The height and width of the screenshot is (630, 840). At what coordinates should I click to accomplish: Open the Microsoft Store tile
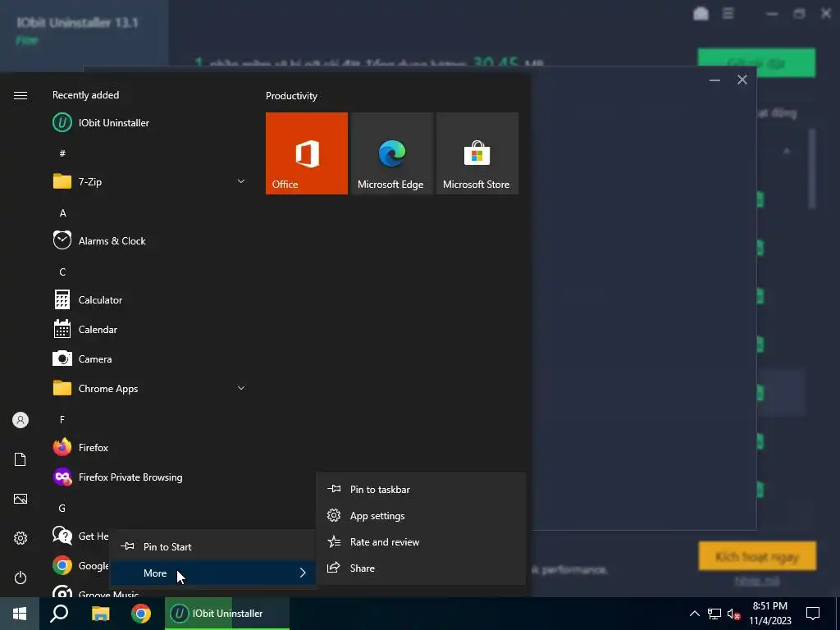point(477,153)
